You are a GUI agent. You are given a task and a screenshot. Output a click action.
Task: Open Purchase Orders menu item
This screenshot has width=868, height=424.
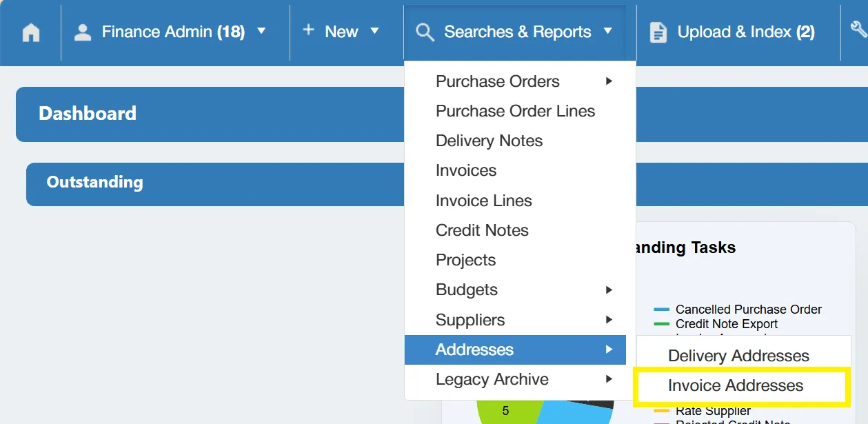(515, 81)
